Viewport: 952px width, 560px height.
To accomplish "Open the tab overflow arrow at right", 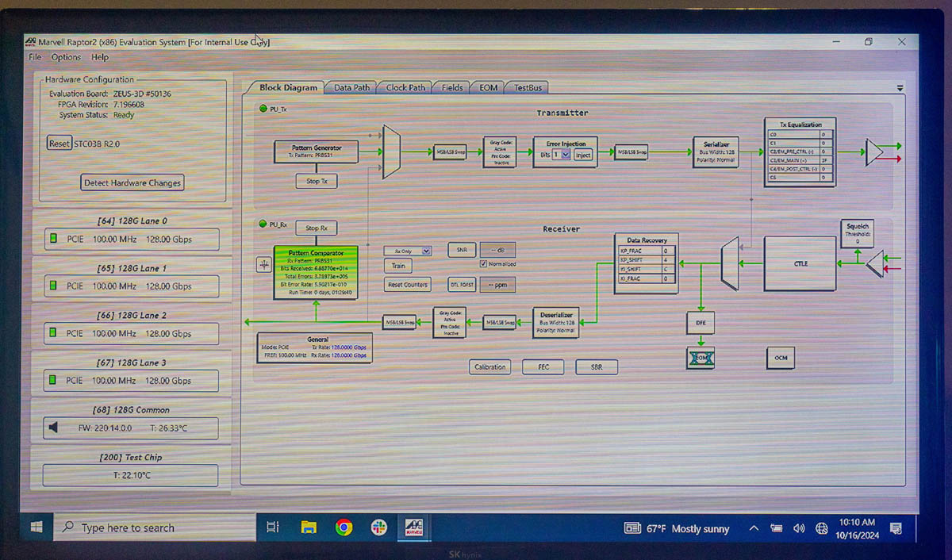I will [x=900, y=88].
